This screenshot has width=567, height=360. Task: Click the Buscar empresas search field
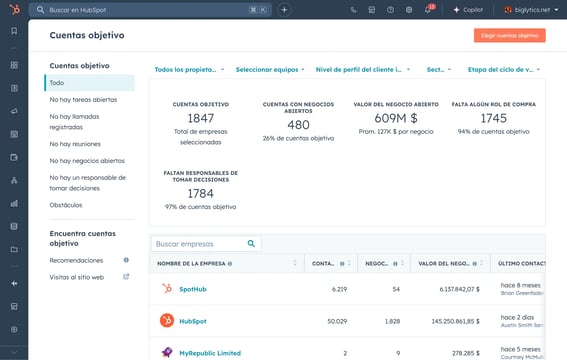click(x=206, y=244)
